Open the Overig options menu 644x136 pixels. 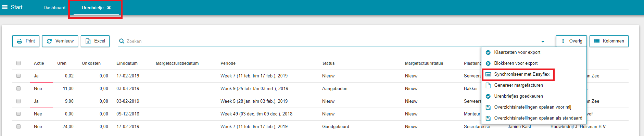[x=571, y=41]
